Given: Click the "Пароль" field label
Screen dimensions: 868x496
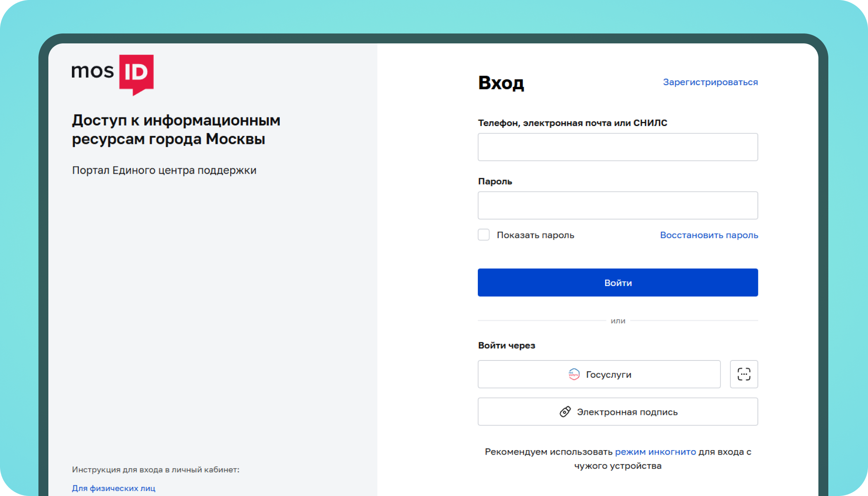Looking at the screenshot, I should 495,181.
